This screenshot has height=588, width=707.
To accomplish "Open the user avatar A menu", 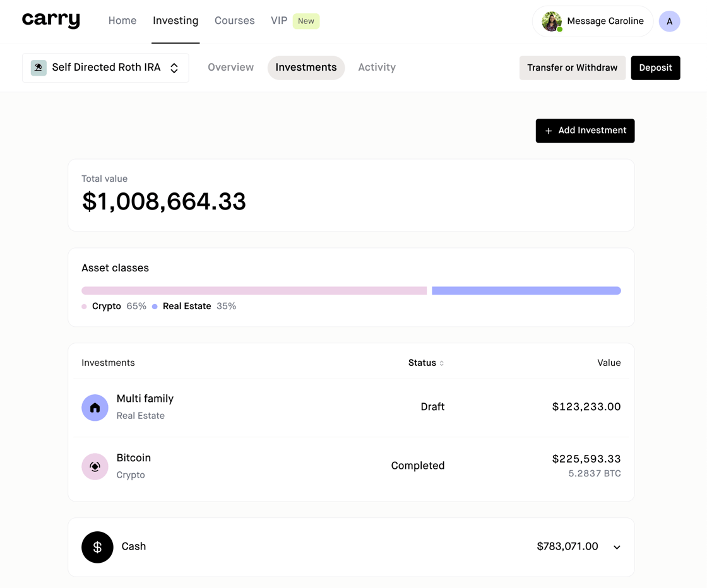I will (669, 21).
